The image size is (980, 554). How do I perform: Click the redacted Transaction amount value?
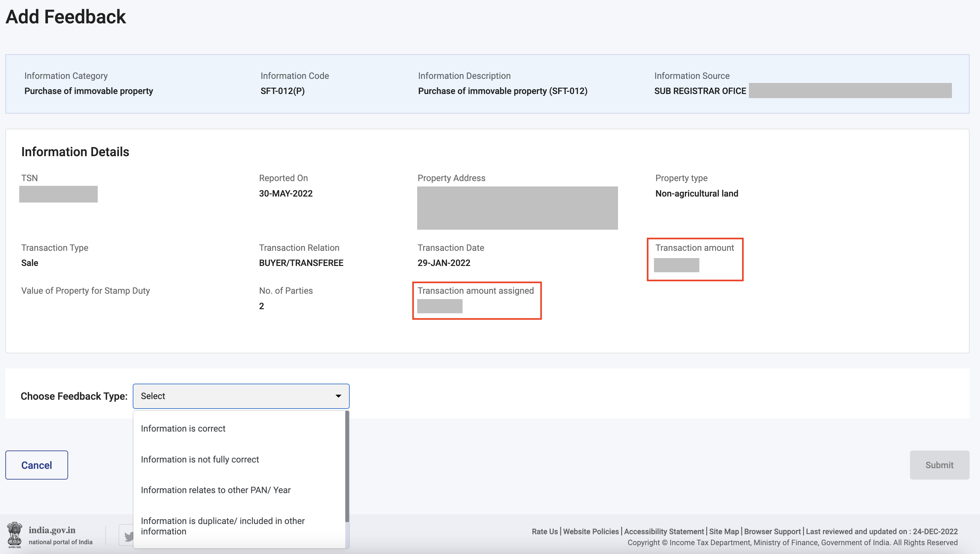676,265
